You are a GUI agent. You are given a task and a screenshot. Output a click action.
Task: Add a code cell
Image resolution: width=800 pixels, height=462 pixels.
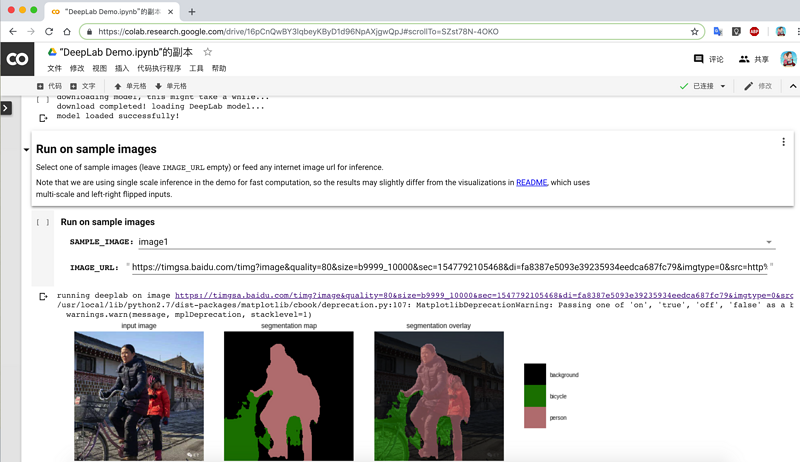click(49, 86)
